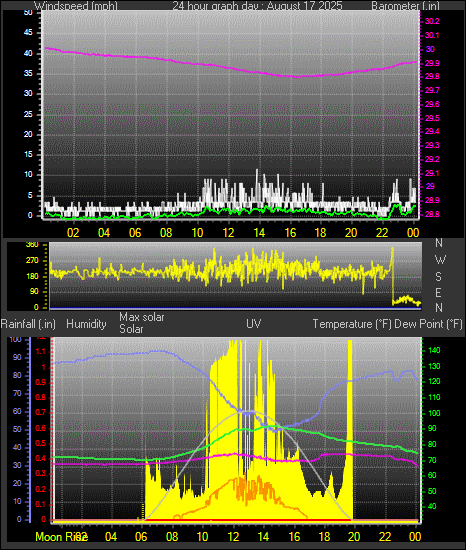Click the Windspeed (mph) axis title
466x550 pixels.
[76, 6]
